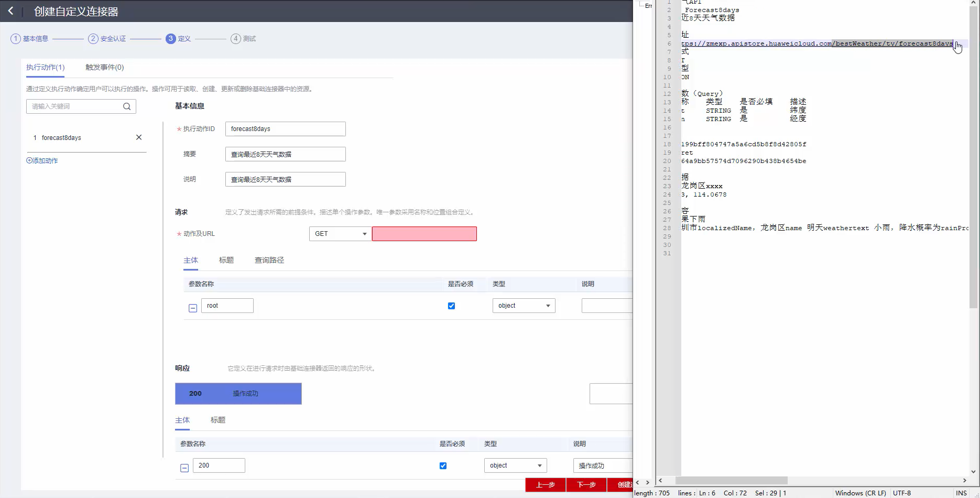
Task: Click the search magnifier in keyword box
Action: point(127,106)
